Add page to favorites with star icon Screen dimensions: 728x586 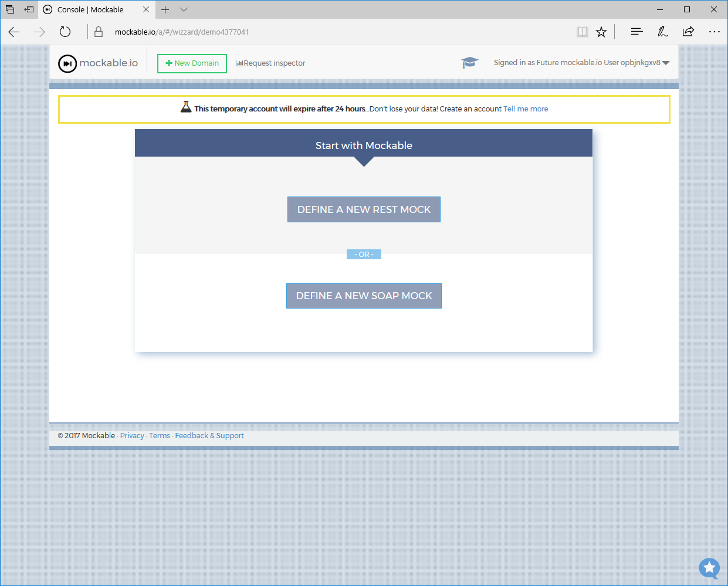tap(601, 32)
